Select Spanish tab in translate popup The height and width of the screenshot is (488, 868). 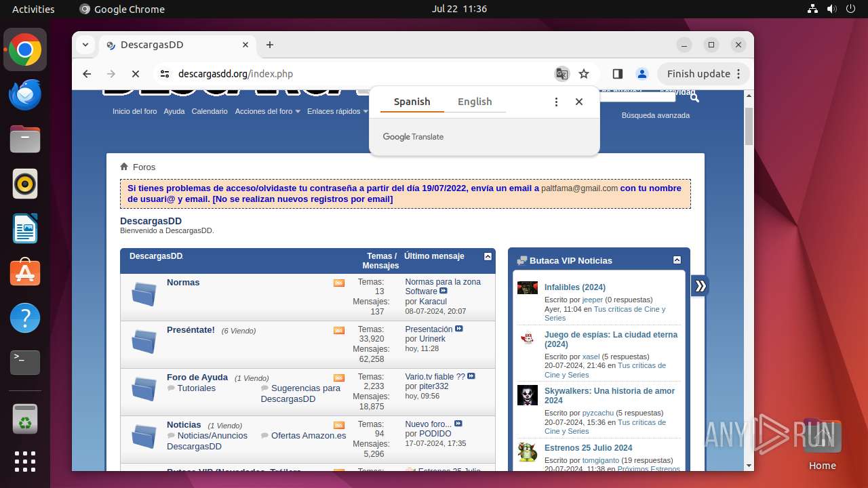point(412,102)
